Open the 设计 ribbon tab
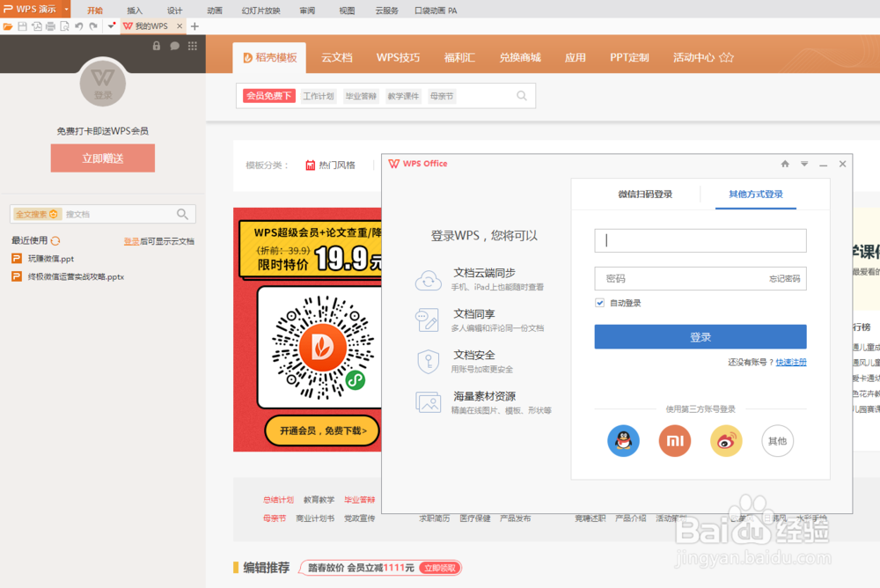 point(174,11)
